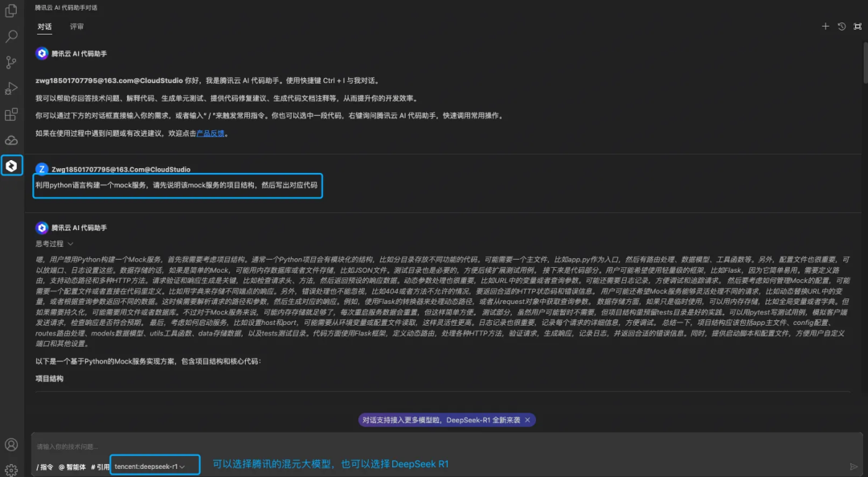Click the line 以下是一个基于Python的Mock服务实现方案
Image resolution: width=868 pixels, height=477 pixels.
[x=148, y=361]
